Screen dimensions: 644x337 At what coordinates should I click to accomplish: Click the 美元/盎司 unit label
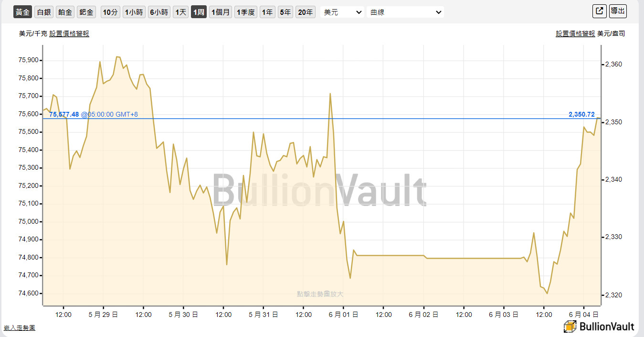(611, 33)
